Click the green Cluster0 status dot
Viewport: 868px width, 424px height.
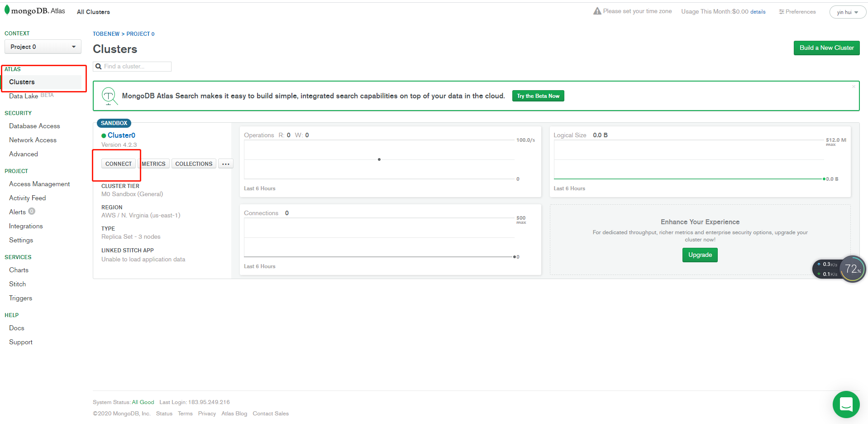[104, 135]
